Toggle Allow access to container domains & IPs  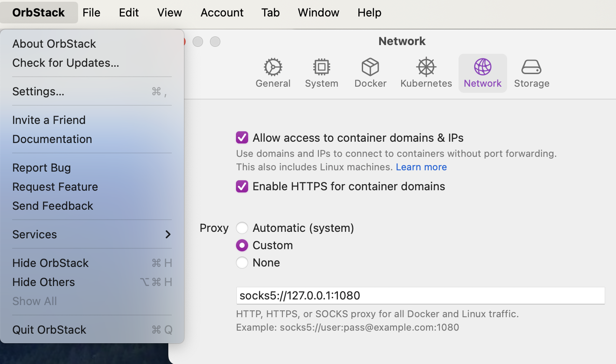pyautogui.click(x=242, y=138)
